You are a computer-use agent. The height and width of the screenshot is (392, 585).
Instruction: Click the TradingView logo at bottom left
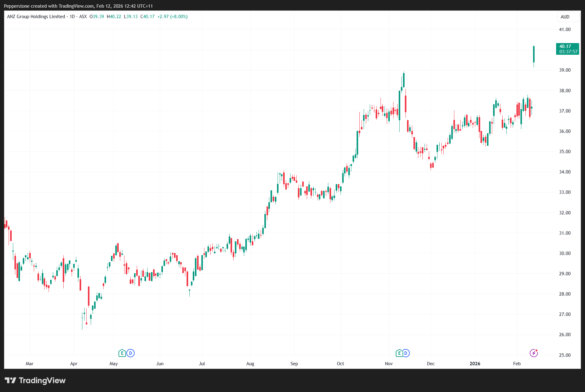(x=35, y=380)
